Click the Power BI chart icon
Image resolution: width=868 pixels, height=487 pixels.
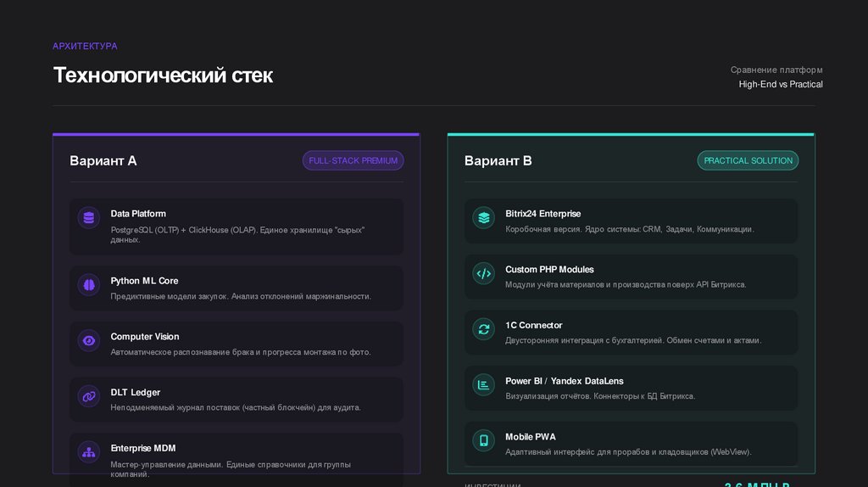[x=484, y=385]
